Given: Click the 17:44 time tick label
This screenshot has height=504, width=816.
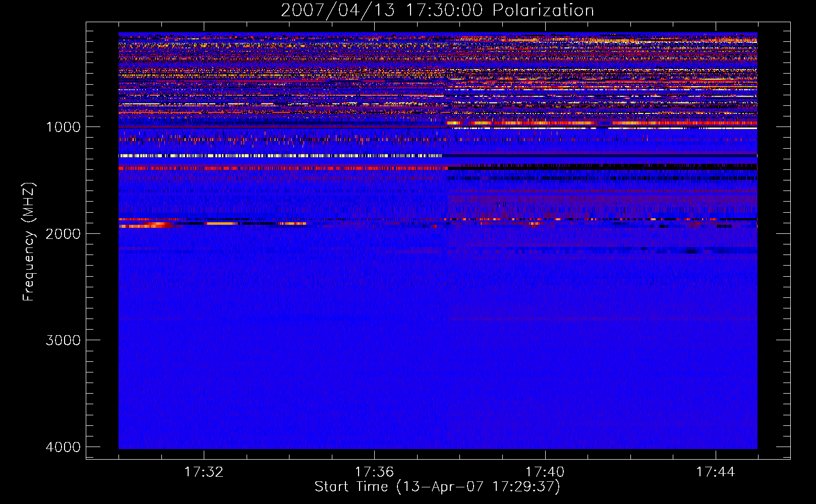Looking at the screenshot, I should point(716,472).
